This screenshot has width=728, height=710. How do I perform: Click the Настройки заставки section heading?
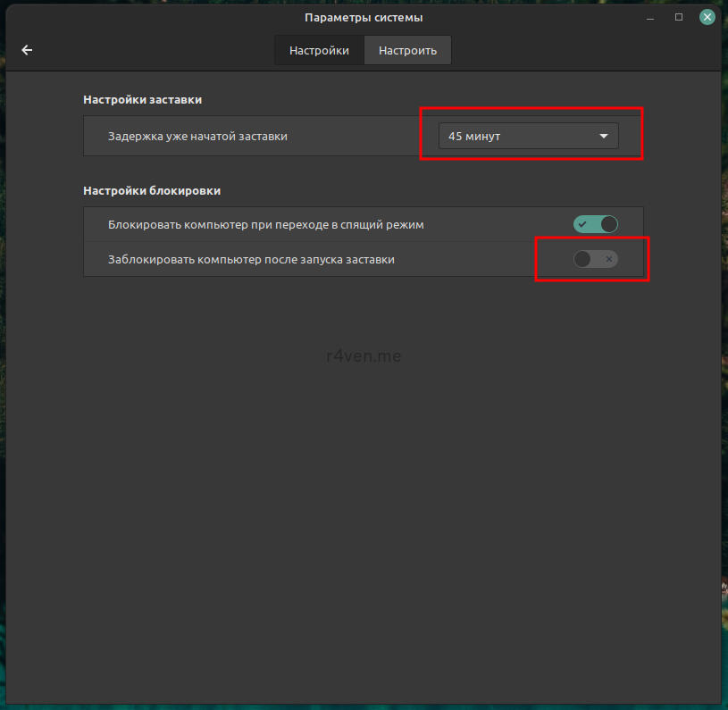(x=148, y=100)
